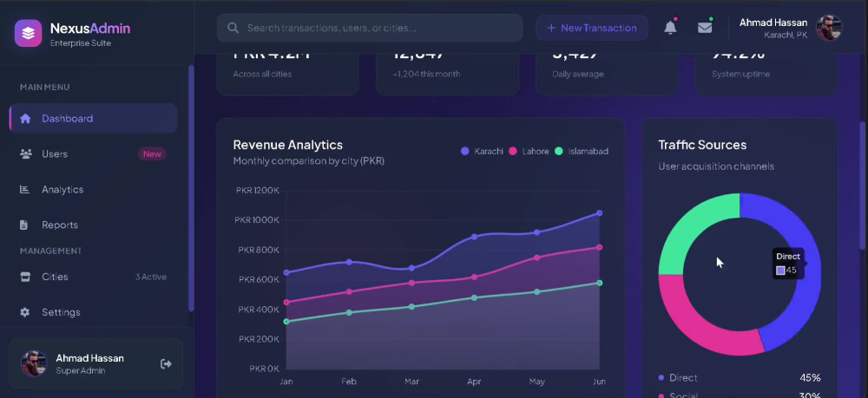The height and width of the screenshot is (398, 868).
Task: Click sidebar Ahmad Hassan profile picture
Action: (x=34, y=363)
